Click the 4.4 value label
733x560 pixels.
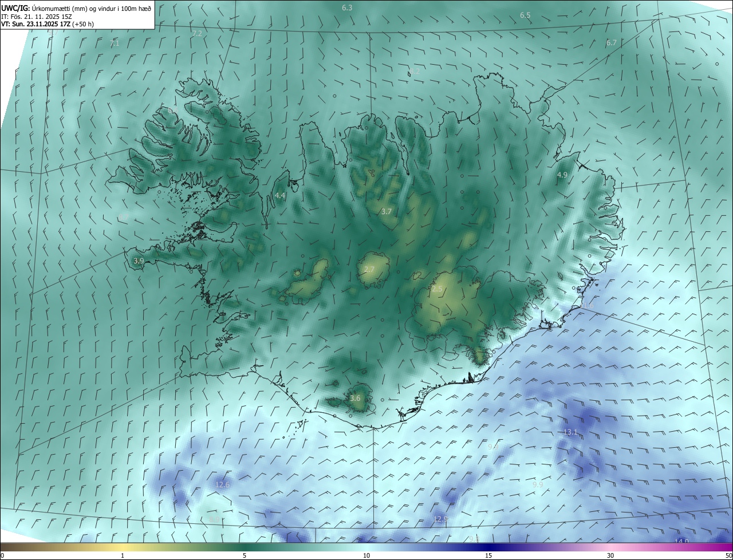coord(280,196)
